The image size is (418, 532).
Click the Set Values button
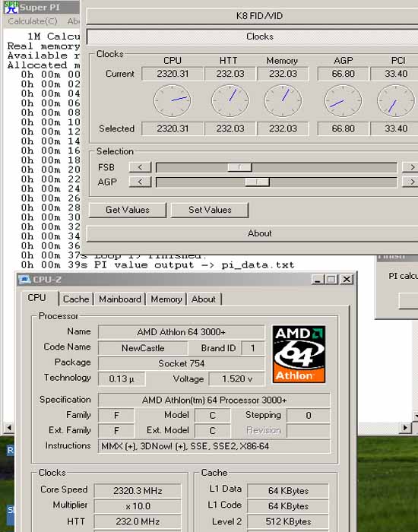click(x=210, y=210)
